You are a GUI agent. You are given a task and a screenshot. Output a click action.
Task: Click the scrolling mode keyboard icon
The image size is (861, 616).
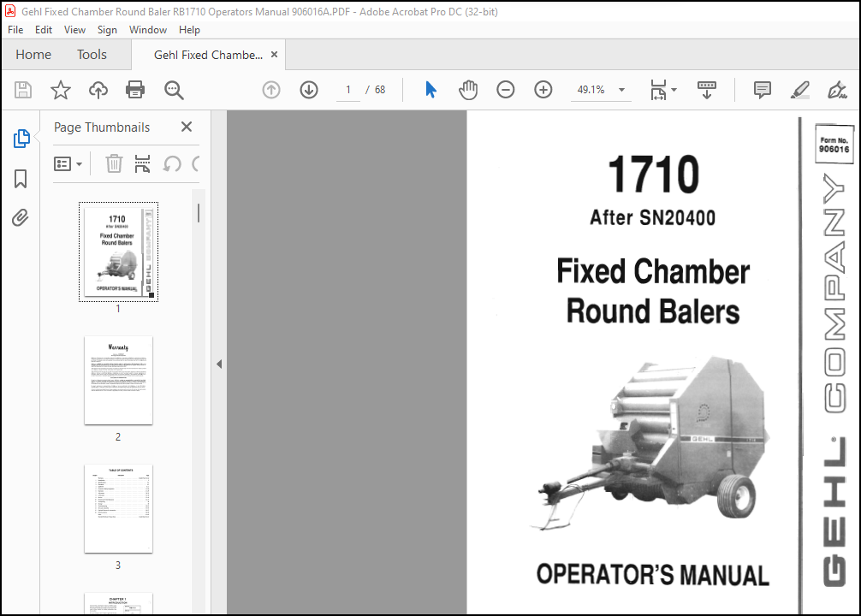[x=707, y=90]
